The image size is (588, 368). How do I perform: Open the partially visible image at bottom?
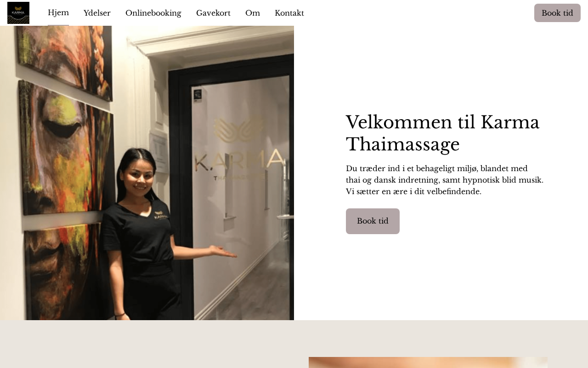click(428, 362)
